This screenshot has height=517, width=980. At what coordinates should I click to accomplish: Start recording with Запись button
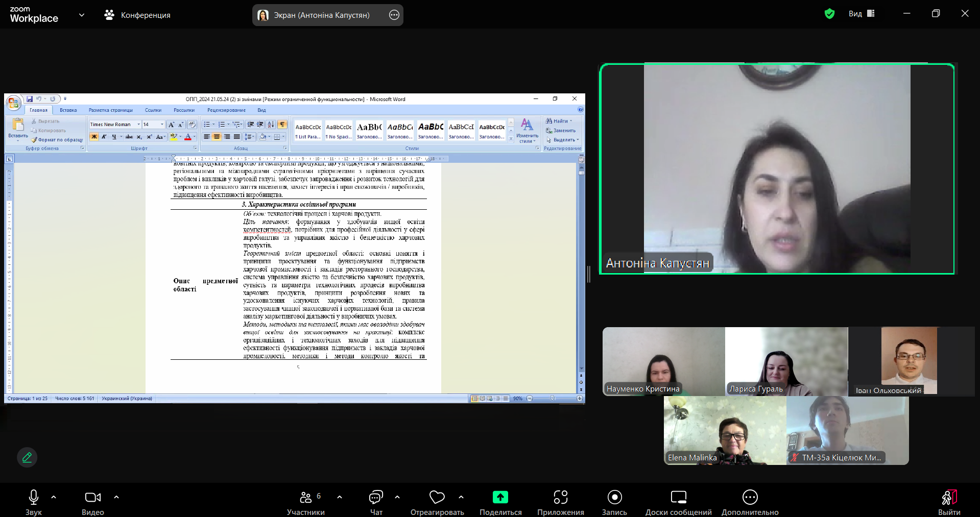(614, 503)
